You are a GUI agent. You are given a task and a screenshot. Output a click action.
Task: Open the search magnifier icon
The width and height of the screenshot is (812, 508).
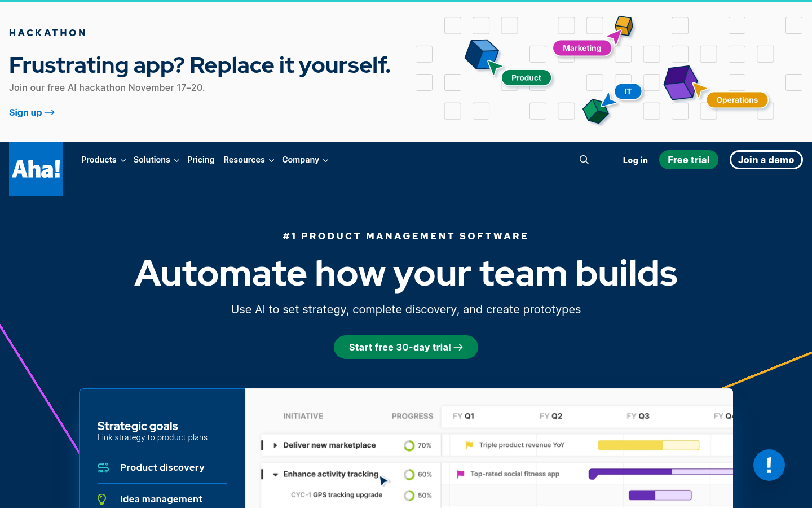(x=584, y=160)
